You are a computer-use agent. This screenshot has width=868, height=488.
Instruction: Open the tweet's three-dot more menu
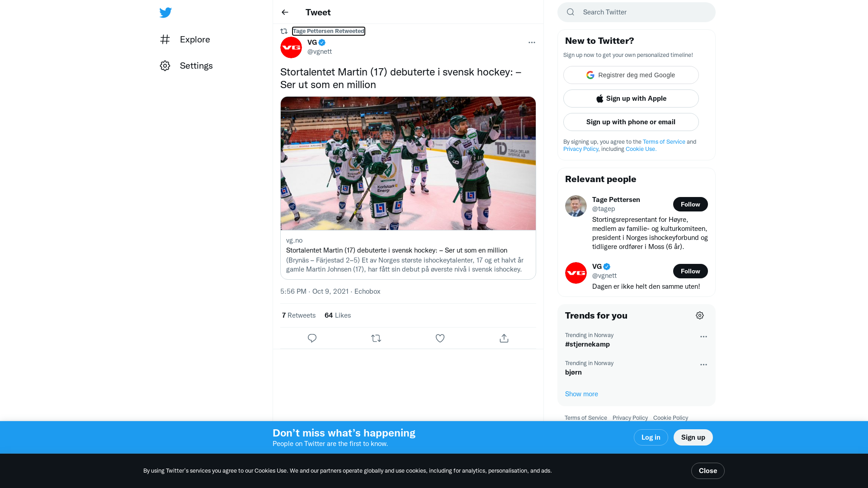tap(532, 42)
